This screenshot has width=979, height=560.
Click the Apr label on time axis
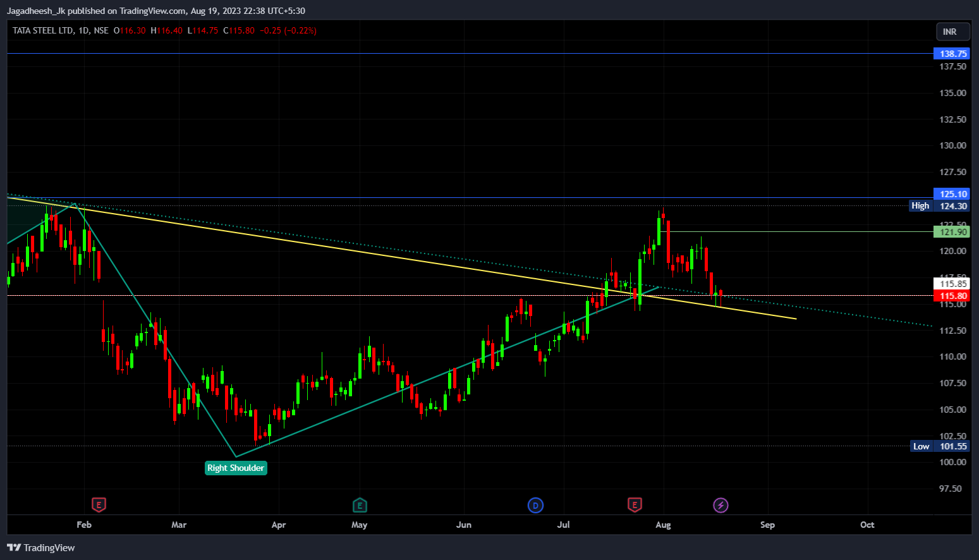tap(279, 525)
